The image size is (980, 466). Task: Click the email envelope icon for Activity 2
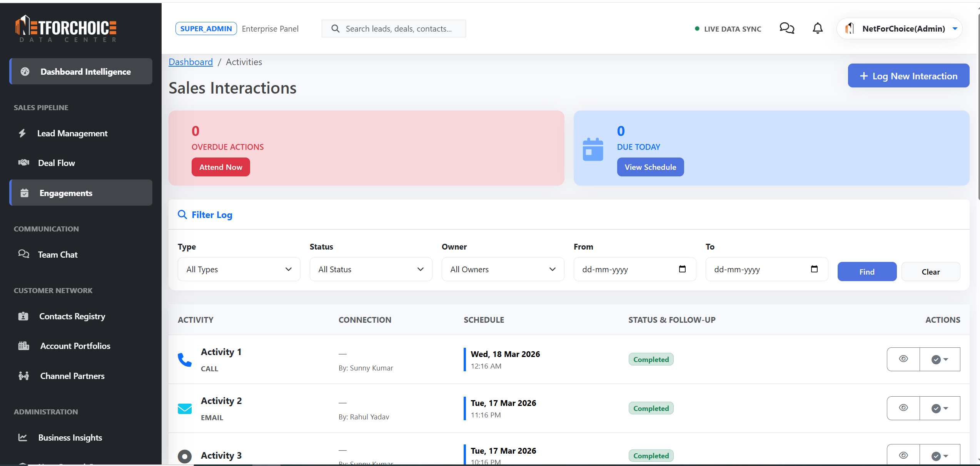pos(185,409)
